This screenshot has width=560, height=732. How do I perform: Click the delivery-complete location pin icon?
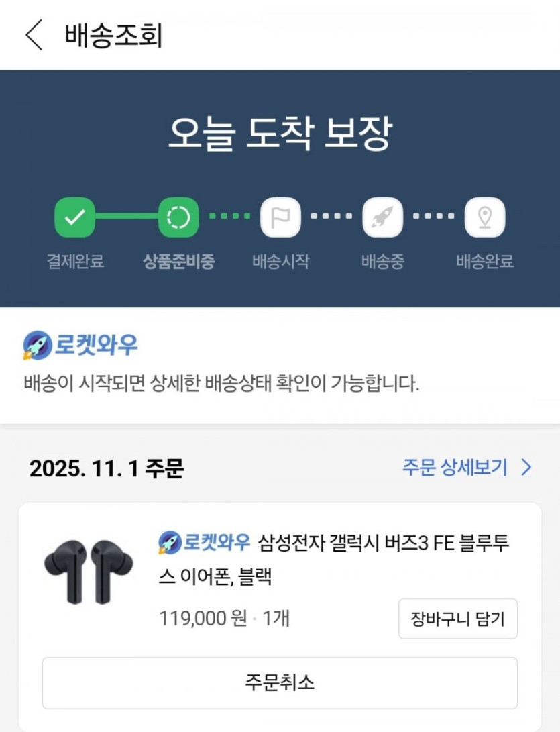click(x=485, y=217)
